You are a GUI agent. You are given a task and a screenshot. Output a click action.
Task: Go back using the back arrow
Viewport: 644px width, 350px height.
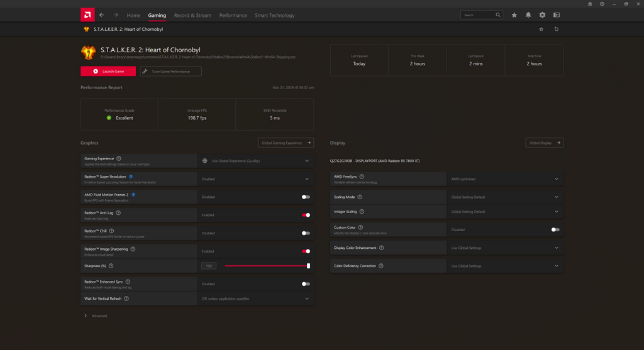pyautogui.click(x=102, y=15)
